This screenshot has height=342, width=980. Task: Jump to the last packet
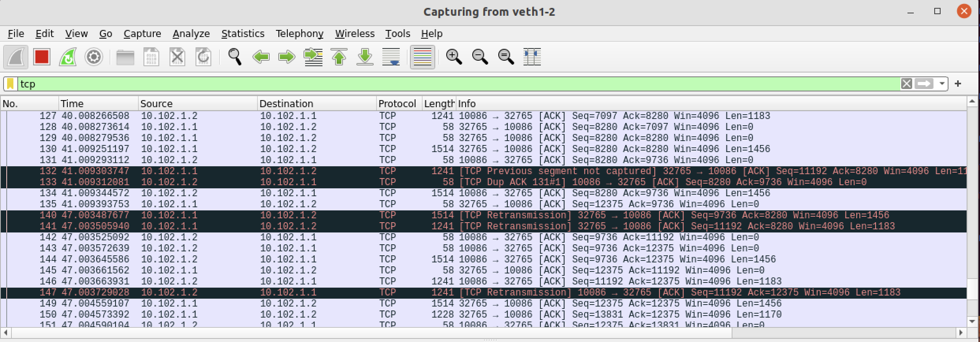365,57
